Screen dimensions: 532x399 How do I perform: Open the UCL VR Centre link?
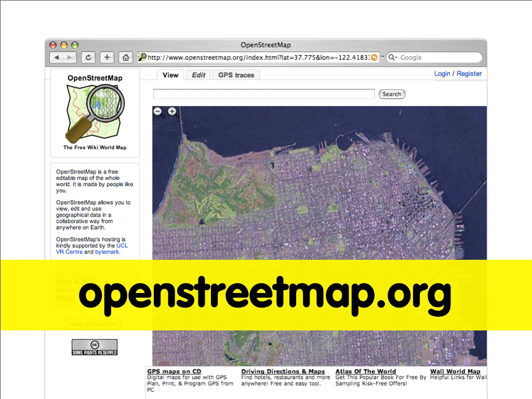click(92, 249)
